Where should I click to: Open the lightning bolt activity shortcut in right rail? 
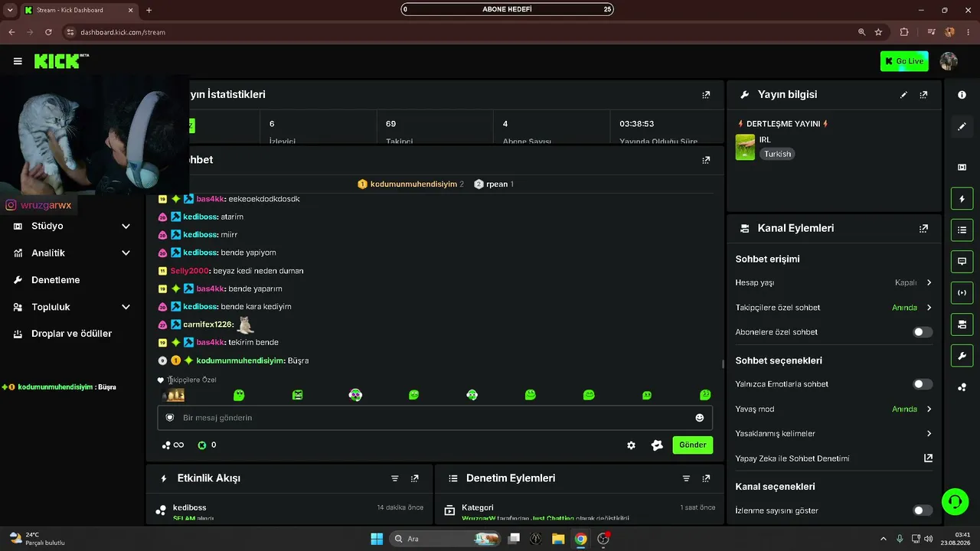coord(962,199)
